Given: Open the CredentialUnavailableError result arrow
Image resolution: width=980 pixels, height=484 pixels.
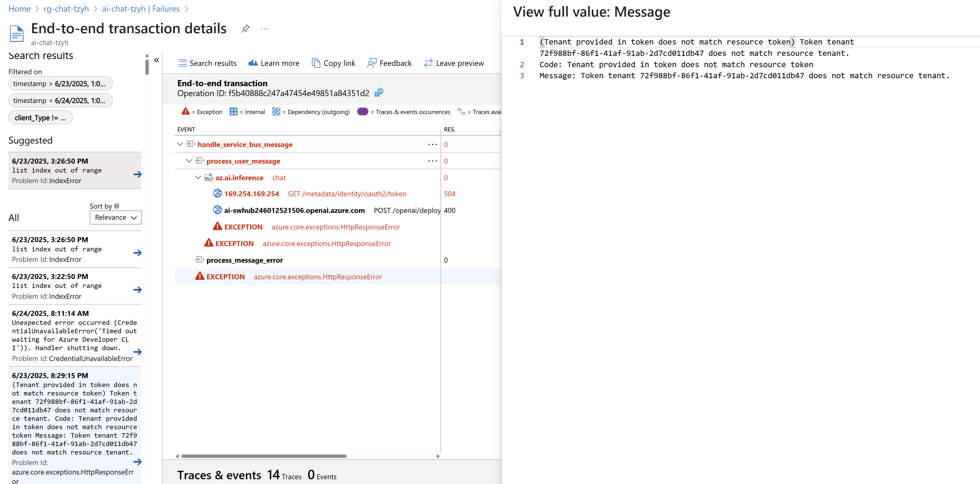Looking at the screenshot, I should tap(137, 351).
